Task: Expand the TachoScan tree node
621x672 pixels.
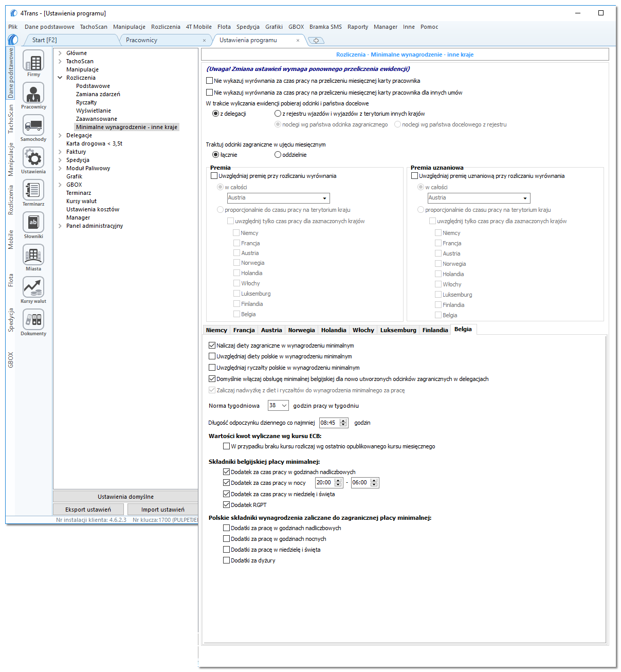Action: (60, 61)
